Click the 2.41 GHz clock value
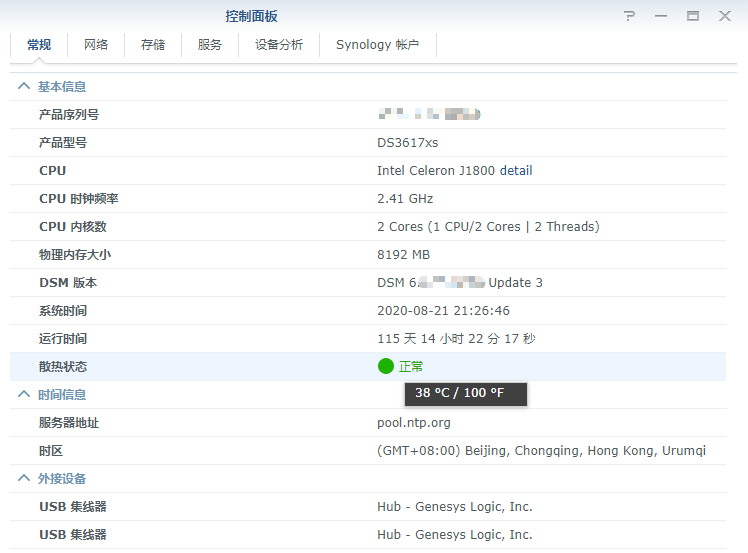This screenshot has height=553, width=748. point(405,198)
